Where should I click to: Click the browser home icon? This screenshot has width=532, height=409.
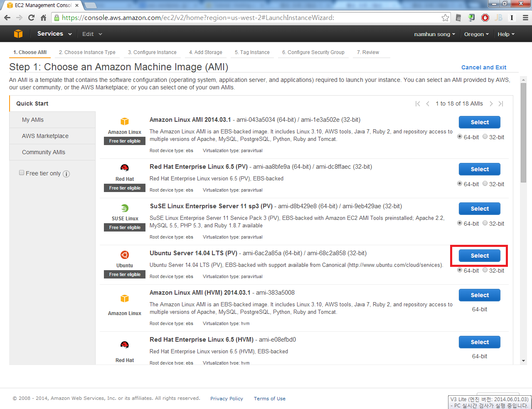[x=43, y=17]
